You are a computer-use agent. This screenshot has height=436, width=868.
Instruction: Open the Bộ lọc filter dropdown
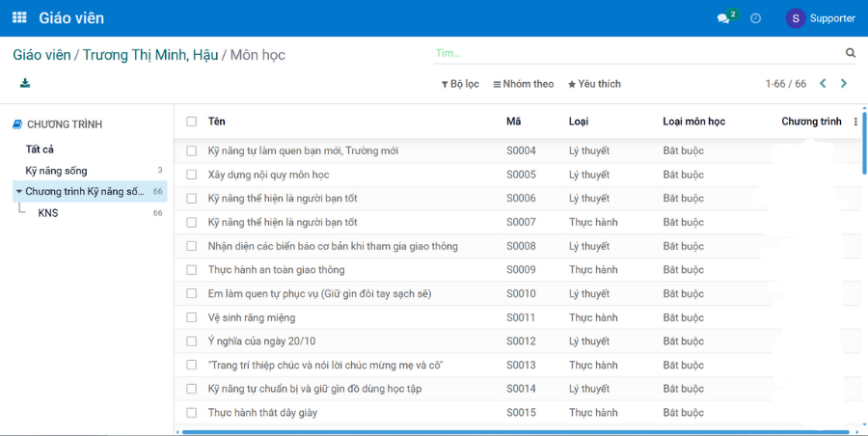(460, 84)
